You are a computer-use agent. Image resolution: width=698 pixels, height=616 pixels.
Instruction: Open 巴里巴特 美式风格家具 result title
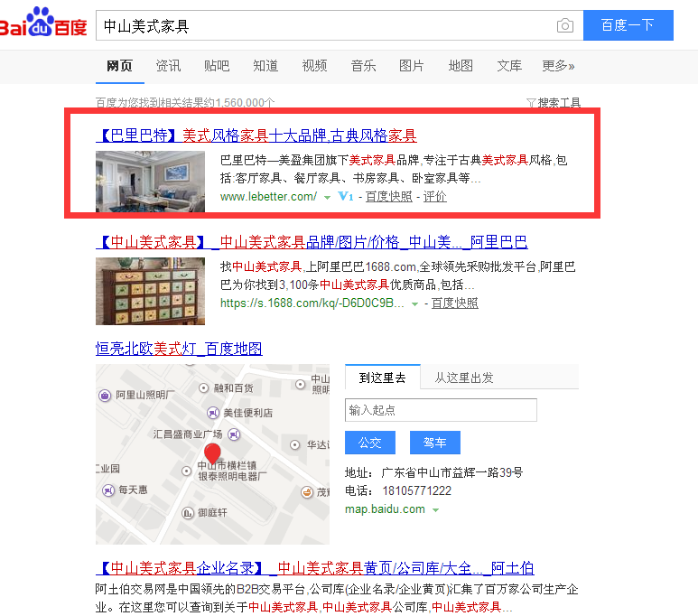pyautogui.click(x=256, y=135)
